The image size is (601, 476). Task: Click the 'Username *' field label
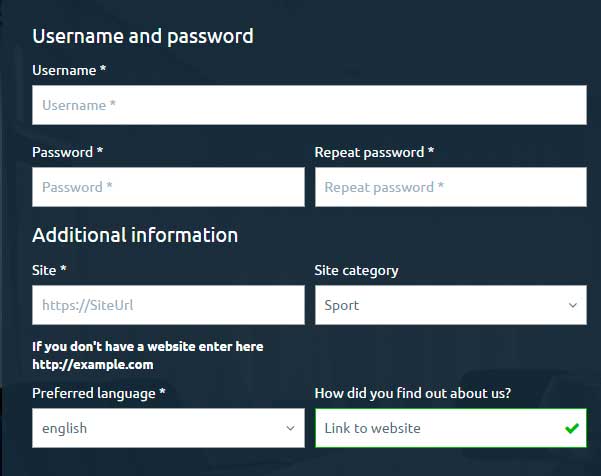tap(69, 70)
